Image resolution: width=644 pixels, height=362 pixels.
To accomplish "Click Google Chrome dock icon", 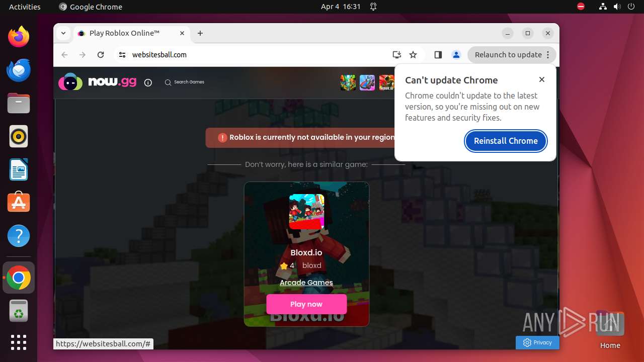I will (19, 278).
